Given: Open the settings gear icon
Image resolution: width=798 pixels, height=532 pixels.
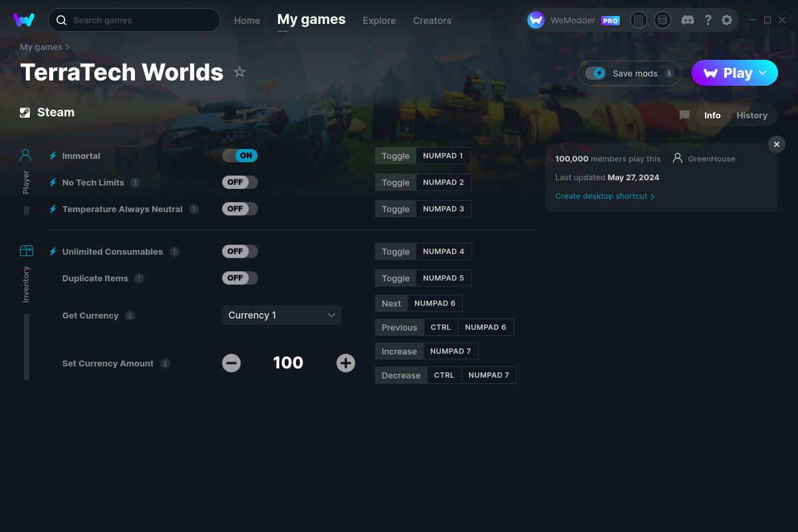Looking at the screenshot, I should pos(727,20).
